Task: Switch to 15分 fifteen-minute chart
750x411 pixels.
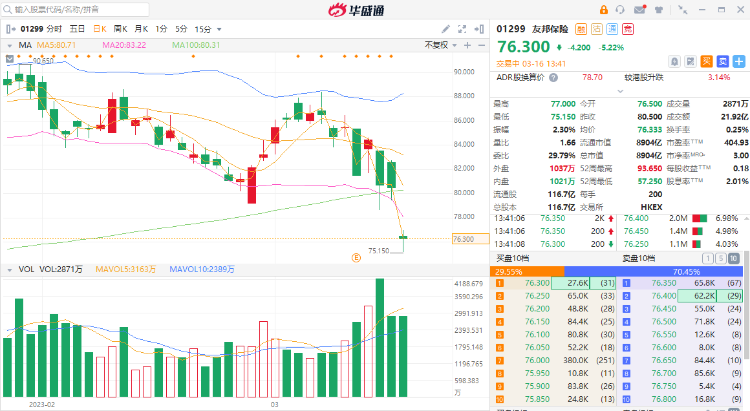Action: [203, 29]
